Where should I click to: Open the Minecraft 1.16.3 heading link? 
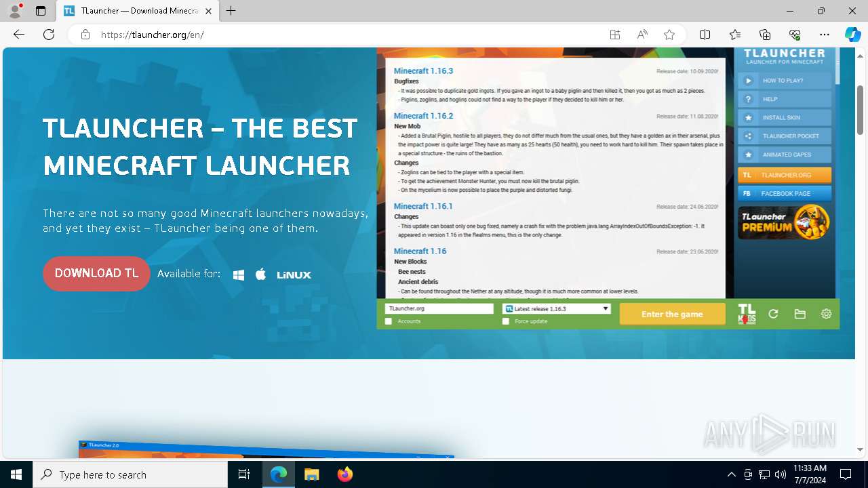coord(423,70)
